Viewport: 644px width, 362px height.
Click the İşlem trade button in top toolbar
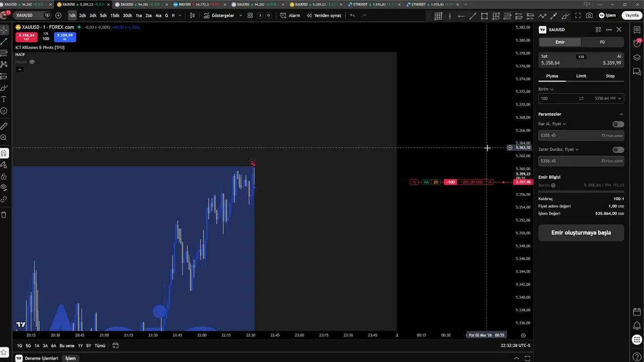(607, 16)
